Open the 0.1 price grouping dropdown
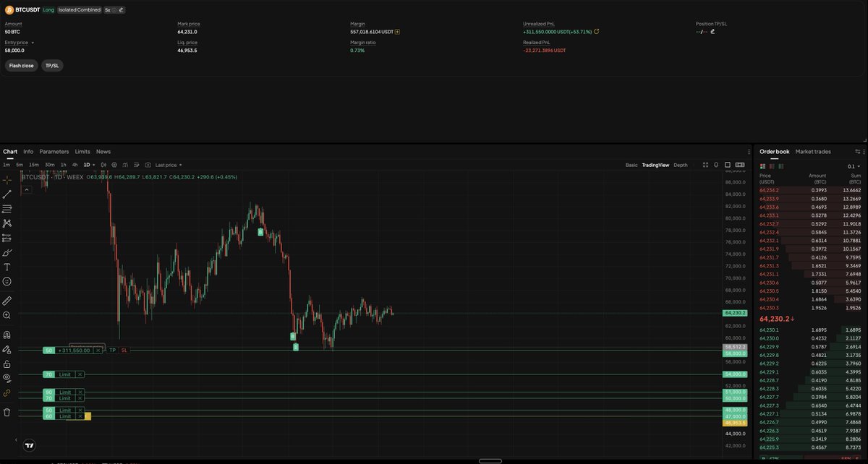868x464 pixels. (x=854, y=166)
